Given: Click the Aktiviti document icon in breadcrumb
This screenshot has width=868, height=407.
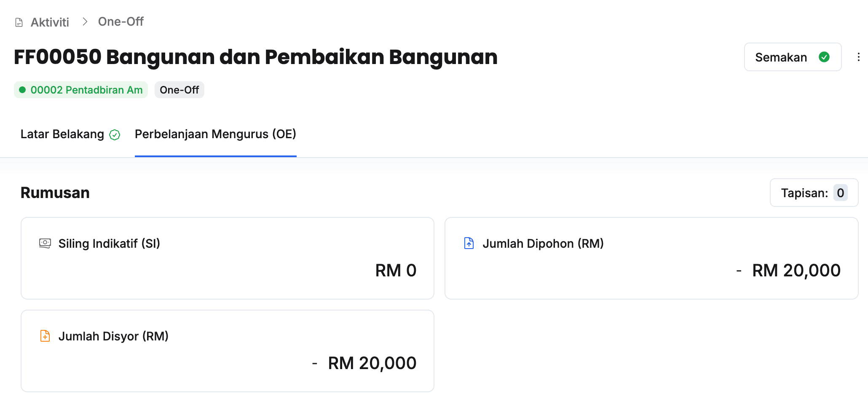Looking at the screenshot, I should 19,22.
